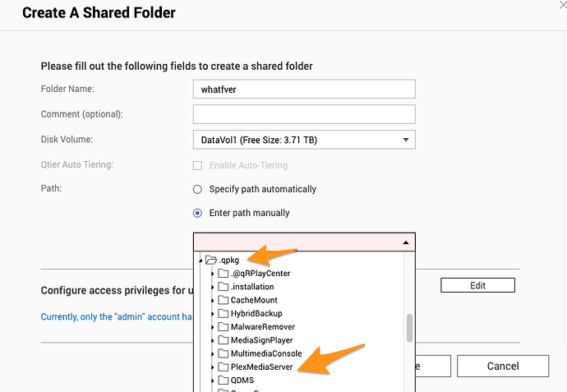Select the MalwareRemover folder name

point(263,327)
